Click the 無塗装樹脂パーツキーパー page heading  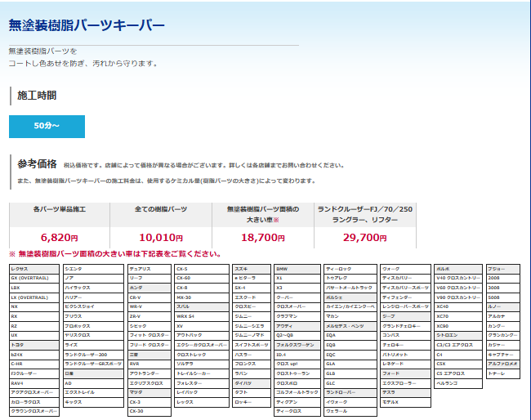[x=87, y=25]
